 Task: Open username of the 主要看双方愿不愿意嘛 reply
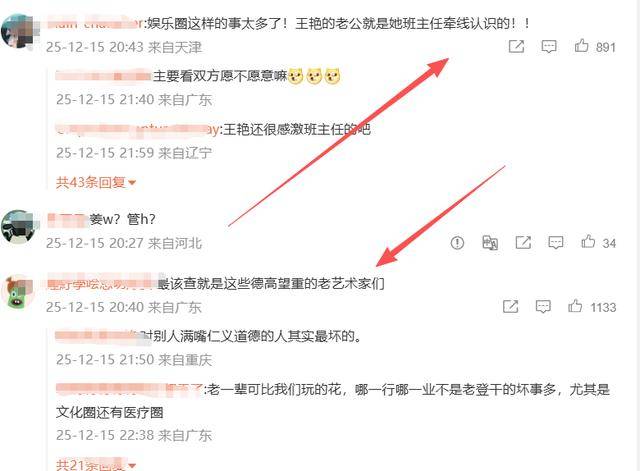click(103, 76)
